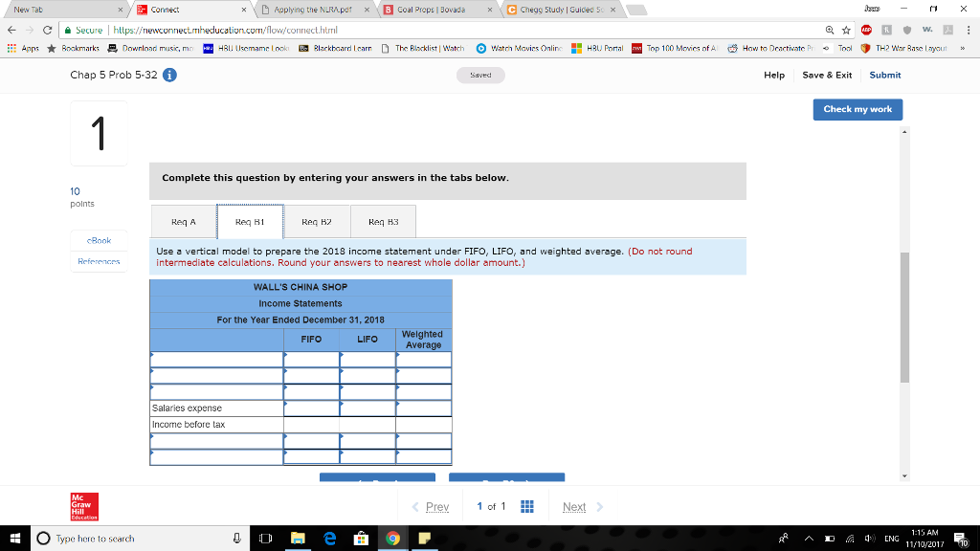
Task: Click the Check my work button
Action: (857, 109)
